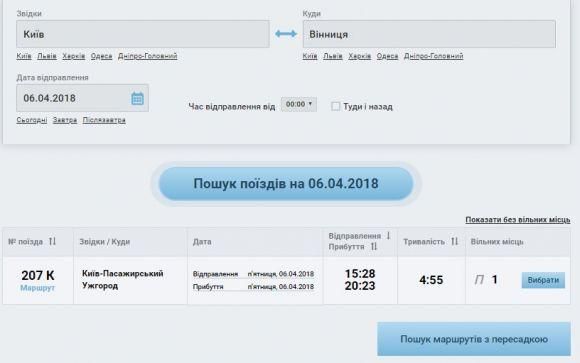Click 'Вибрати' button for train 207 К

tap(543, 280)
